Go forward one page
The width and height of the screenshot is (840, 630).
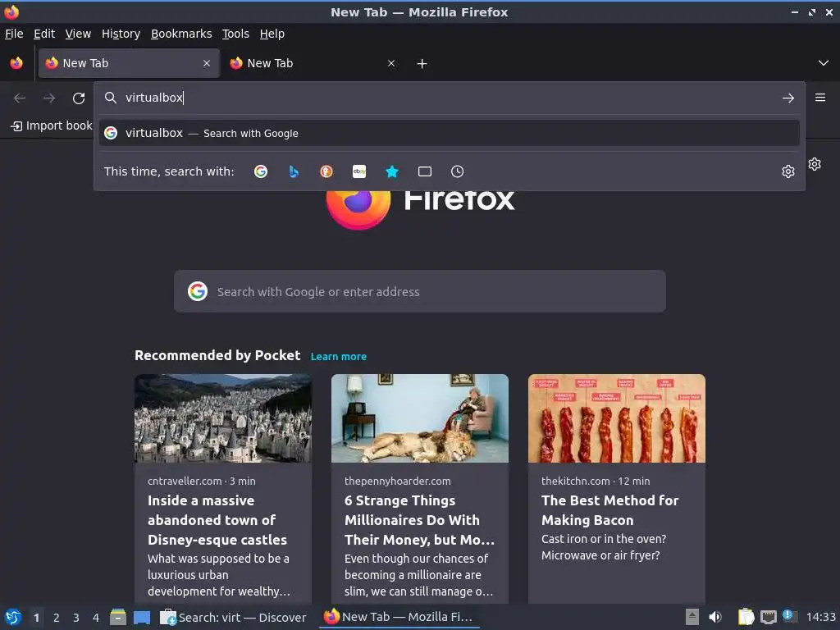click(x=49, y=98)
